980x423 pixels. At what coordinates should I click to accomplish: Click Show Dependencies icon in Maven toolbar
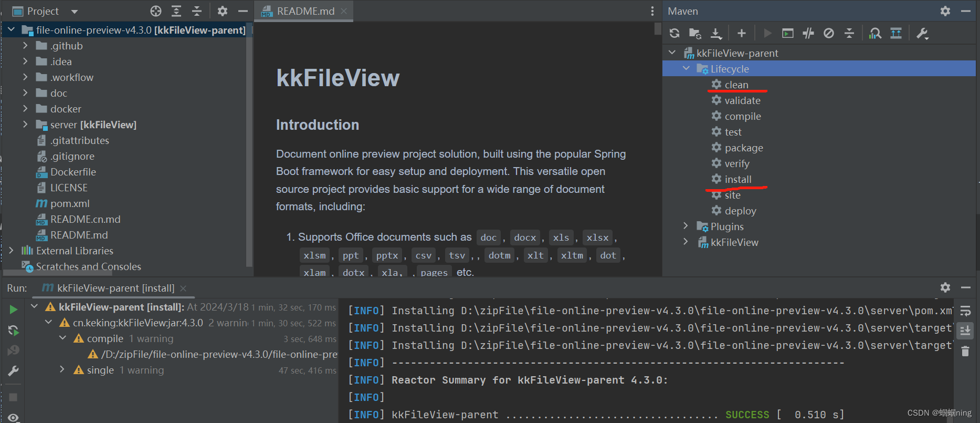875,34
